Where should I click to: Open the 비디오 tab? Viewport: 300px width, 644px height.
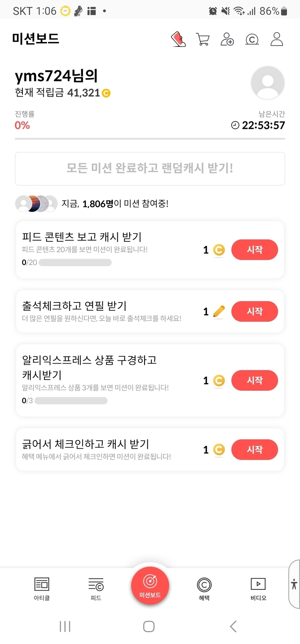(x=258, y=588)
